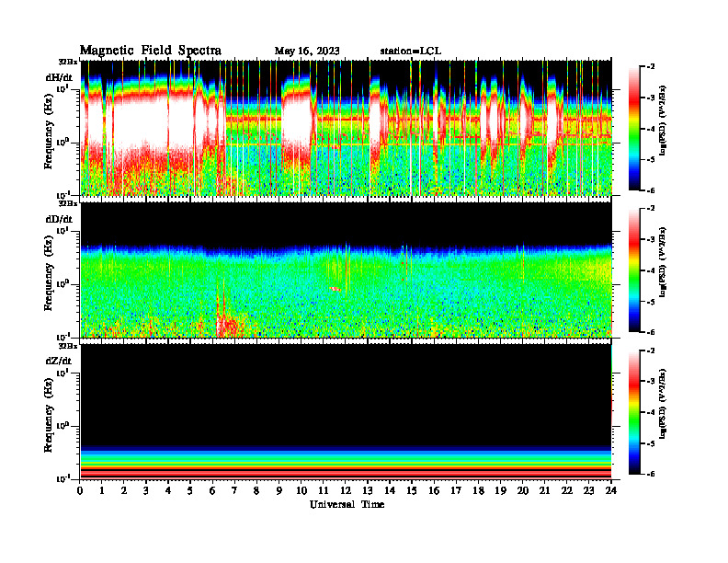Click the dZ/dt panel label
Screen dimensions: 728x563
click(x=59, y=361)
